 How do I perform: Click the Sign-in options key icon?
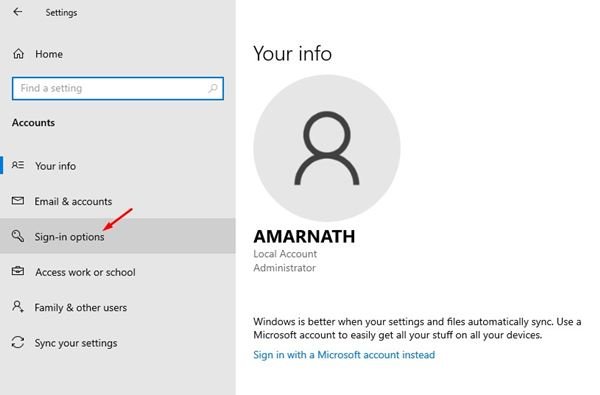[x=18, y=236]
